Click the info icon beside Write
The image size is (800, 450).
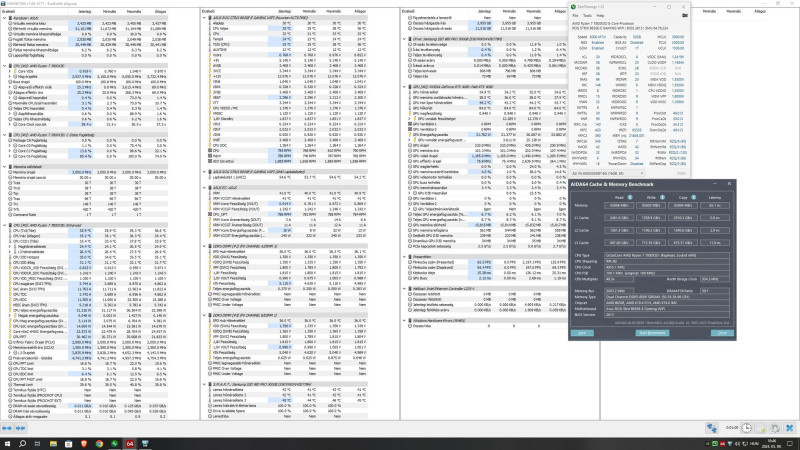coord(662,197)
